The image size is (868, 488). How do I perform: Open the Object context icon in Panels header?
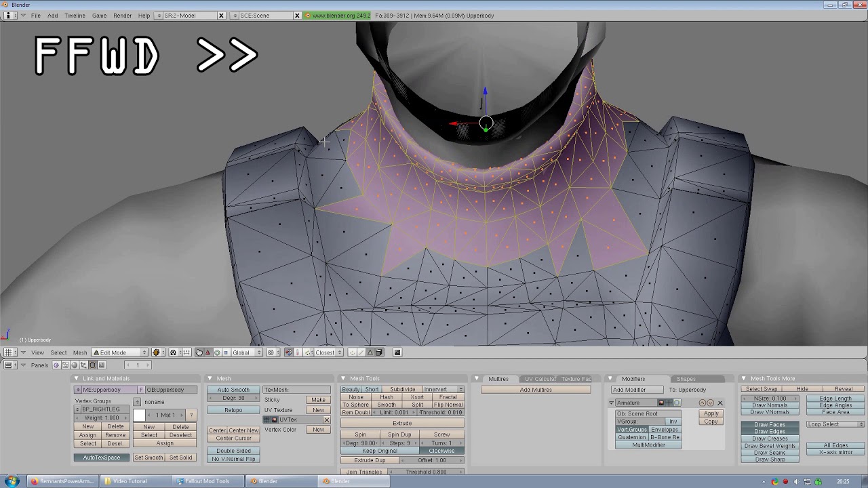click(83, 365)
